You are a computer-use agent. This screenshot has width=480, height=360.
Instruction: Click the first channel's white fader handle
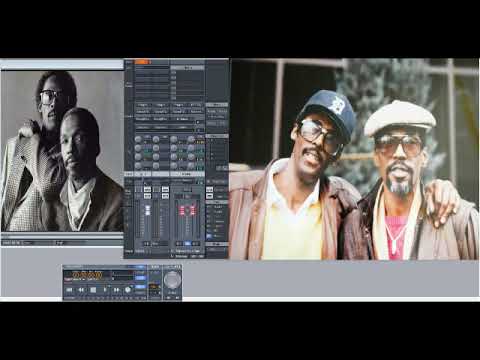tap(147, 211)
